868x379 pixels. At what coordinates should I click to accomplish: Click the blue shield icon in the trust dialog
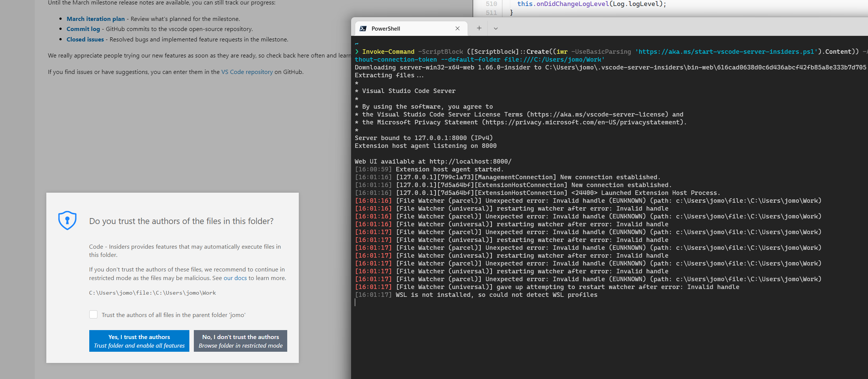(67, 220)
